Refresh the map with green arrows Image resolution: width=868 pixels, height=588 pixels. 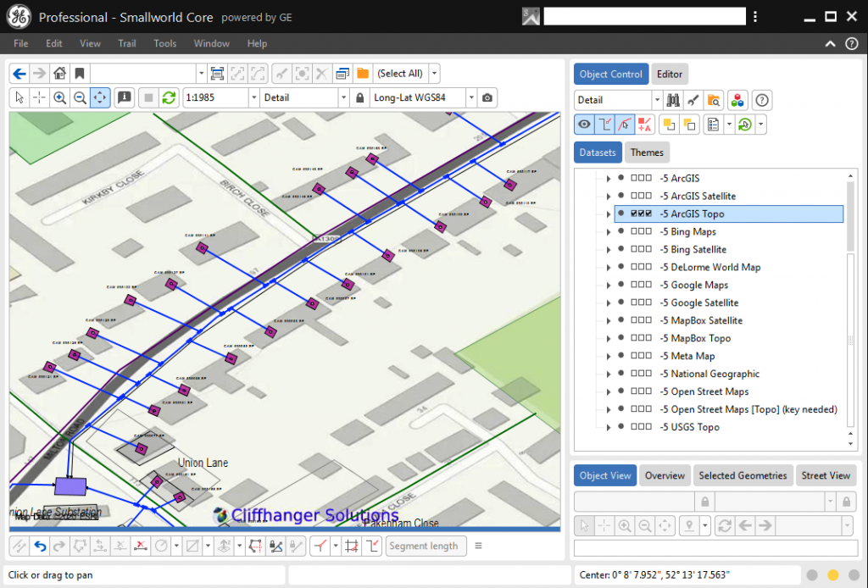(169, 98)
